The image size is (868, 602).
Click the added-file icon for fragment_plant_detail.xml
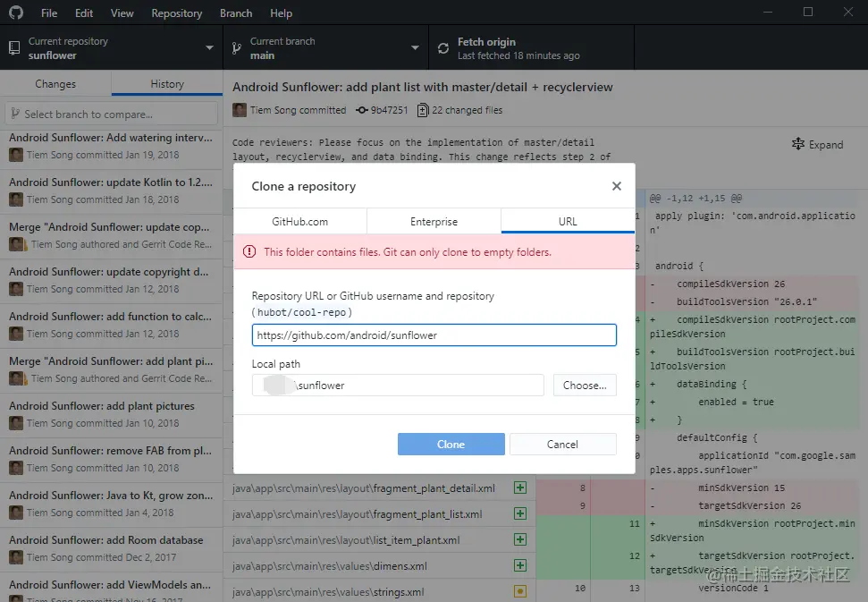[519, 488]
